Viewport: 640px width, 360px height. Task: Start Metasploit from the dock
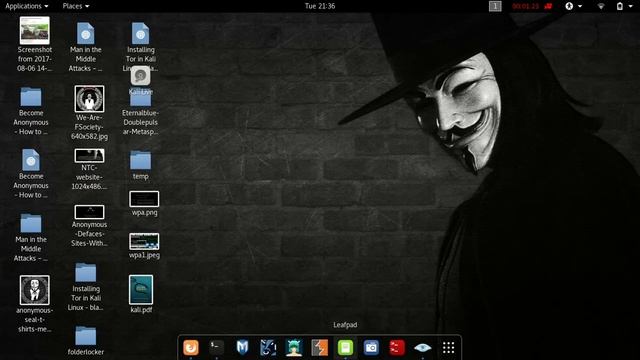(x=242, y=348)
